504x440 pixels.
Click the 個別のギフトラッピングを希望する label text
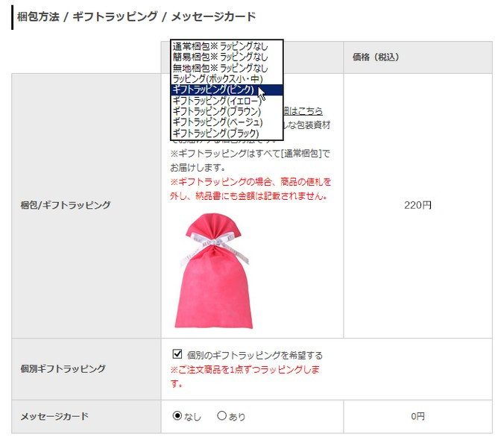click(255, 355)
